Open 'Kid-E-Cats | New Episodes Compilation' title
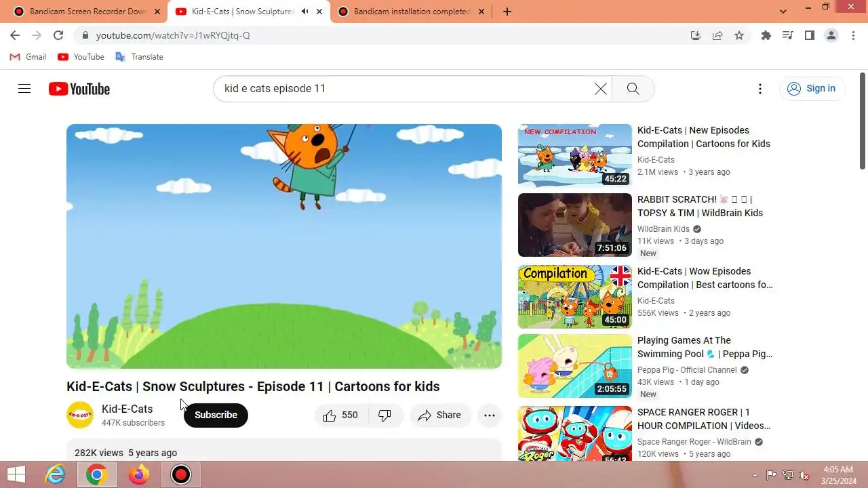Viewport: 868px width, 488px height. point(704,137)
